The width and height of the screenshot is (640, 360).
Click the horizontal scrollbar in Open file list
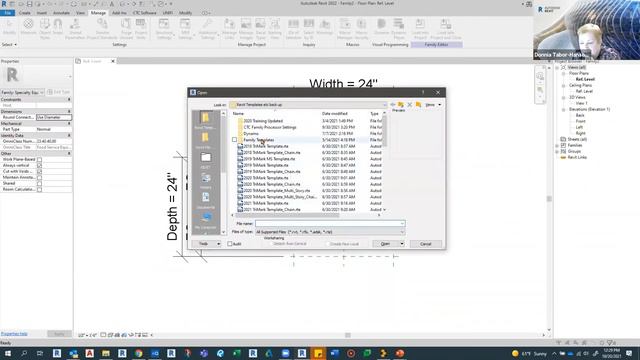tap(286, 215)
